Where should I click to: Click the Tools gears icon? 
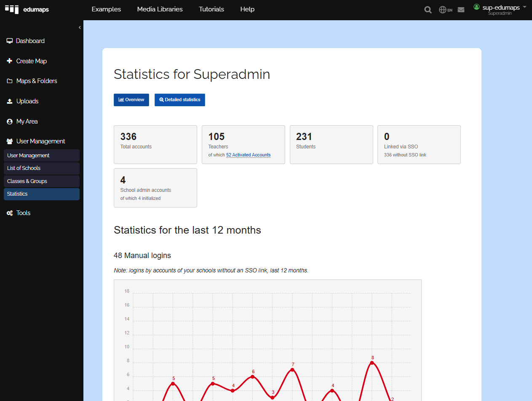pyautogui.click(x=10, y=213)
